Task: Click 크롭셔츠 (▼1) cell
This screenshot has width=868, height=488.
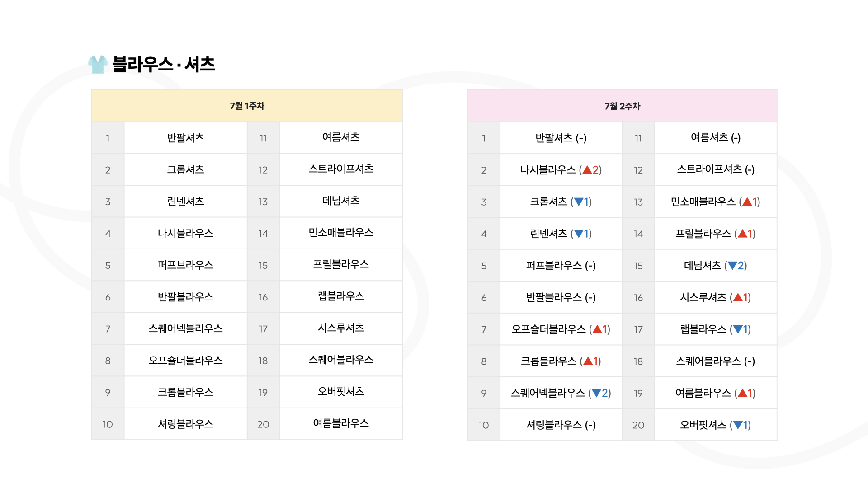Action: pos(561,202)
